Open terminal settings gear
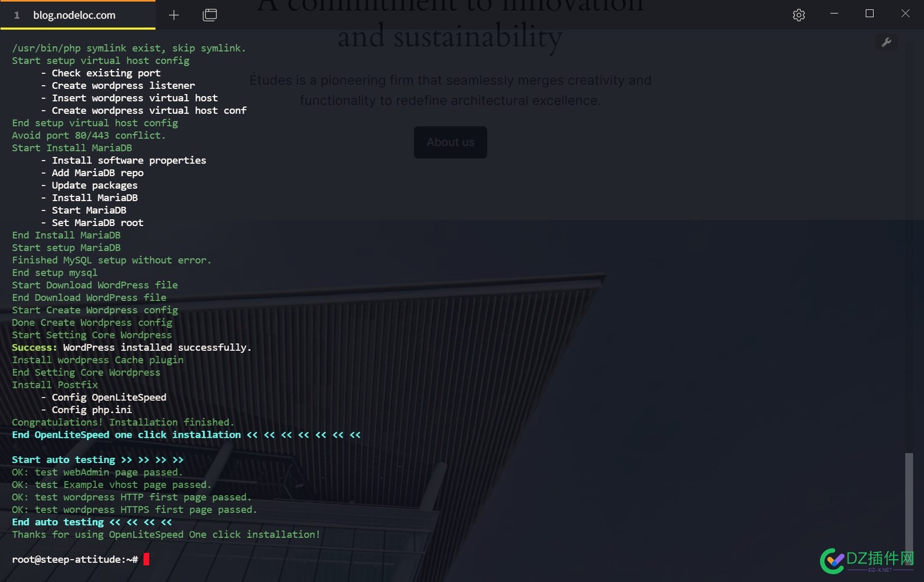Image resolution: width=924 pixels, height=582 pixels. pyautogui.click(x=799, y=15)
